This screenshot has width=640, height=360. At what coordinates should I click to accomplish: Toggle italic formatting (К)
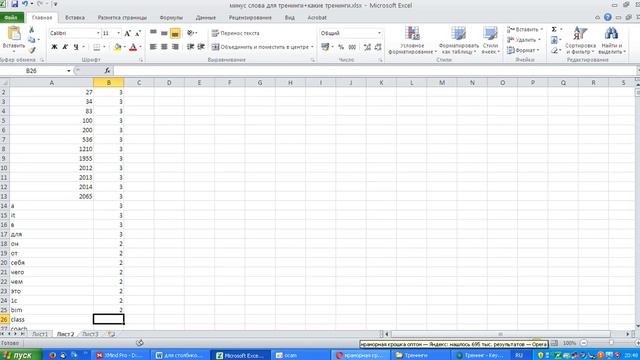[64, 47]
